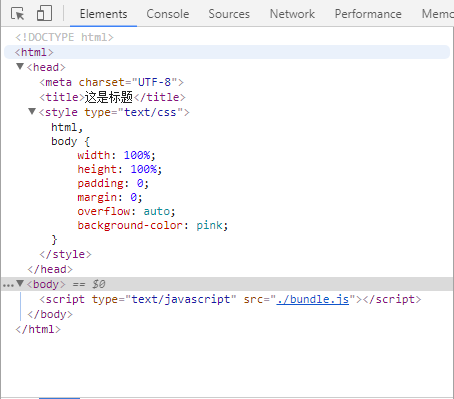Image resolution: width=454 pixels, height=399 pixels.
Task: Collapse the body element triangle
Action: click(x=20, y=284)
